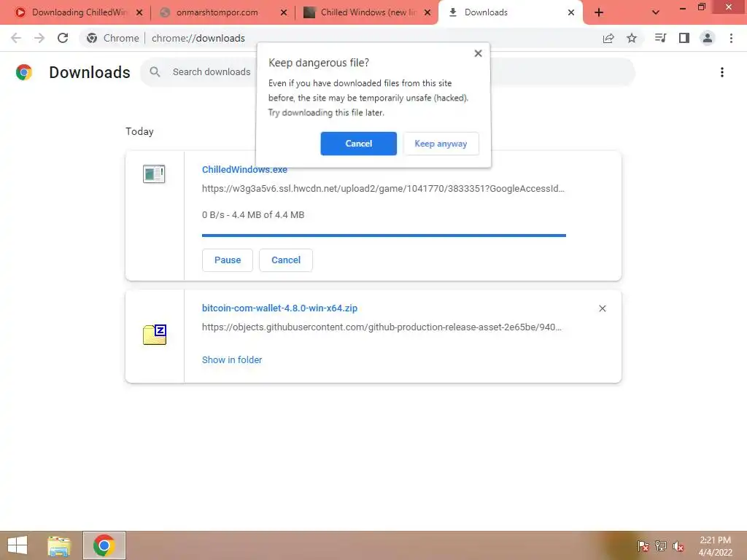Click the browser back arrow
Viewport: 747px width, 560px height.
tap(16, 38)
